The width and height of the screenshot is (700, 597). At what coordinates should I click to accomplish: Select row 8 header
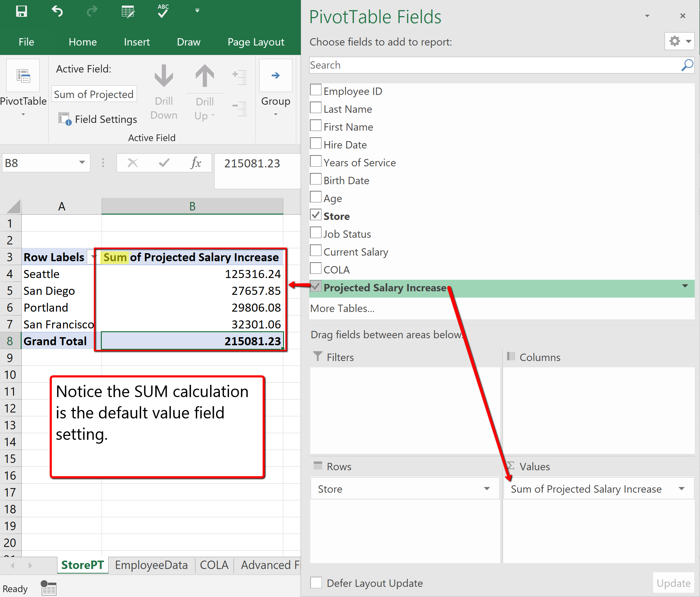(x=10, y=341)
